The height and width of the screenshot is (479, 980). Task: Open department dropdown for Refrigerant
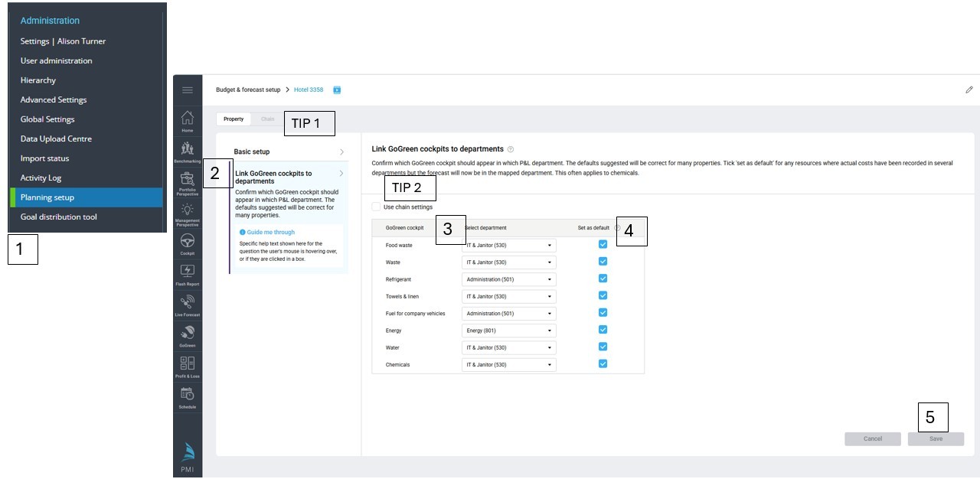508,279
